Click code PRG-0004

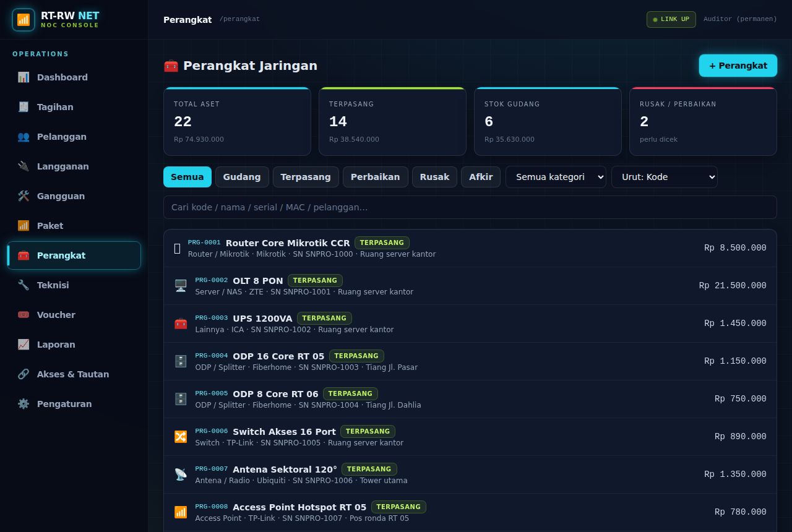click(212, 356)
